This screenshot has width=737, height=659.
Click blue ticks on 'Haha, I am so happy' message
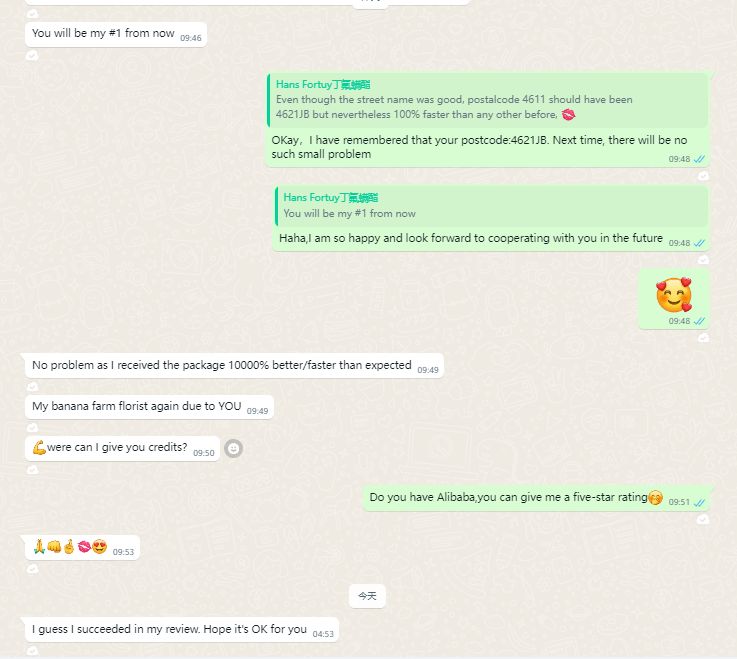(699, 243)
